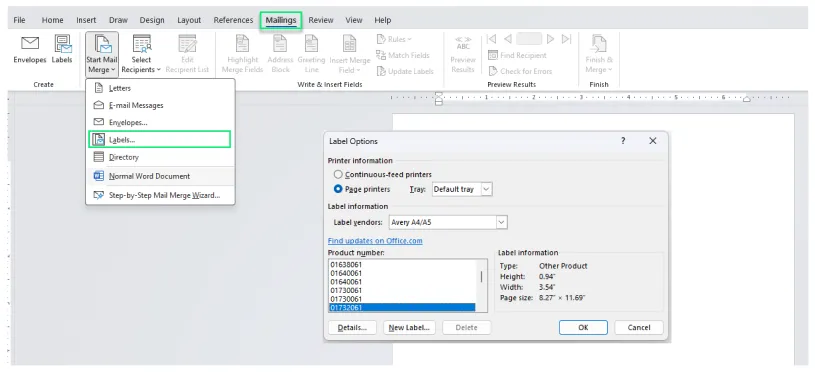Screen dimensions: 815x374
Task: Click OK in Label Options dialog
Action: pos(583,327)
